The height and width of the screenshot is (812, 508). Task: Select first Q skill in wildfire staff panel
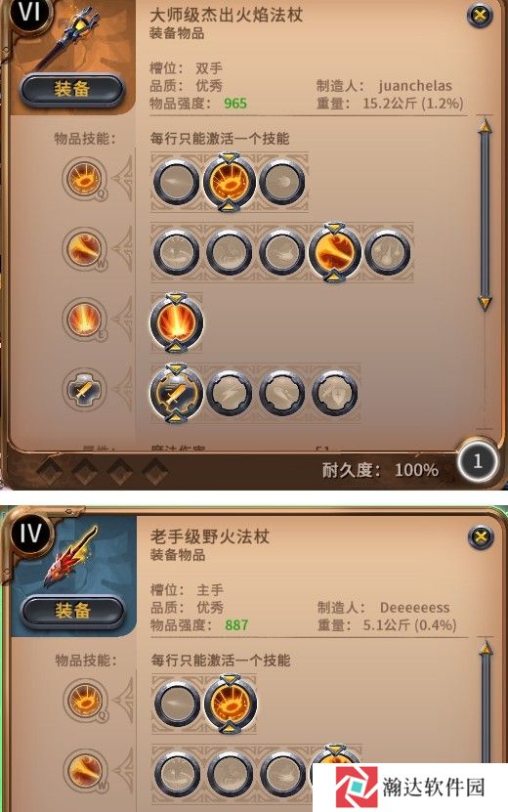point(178,705)
